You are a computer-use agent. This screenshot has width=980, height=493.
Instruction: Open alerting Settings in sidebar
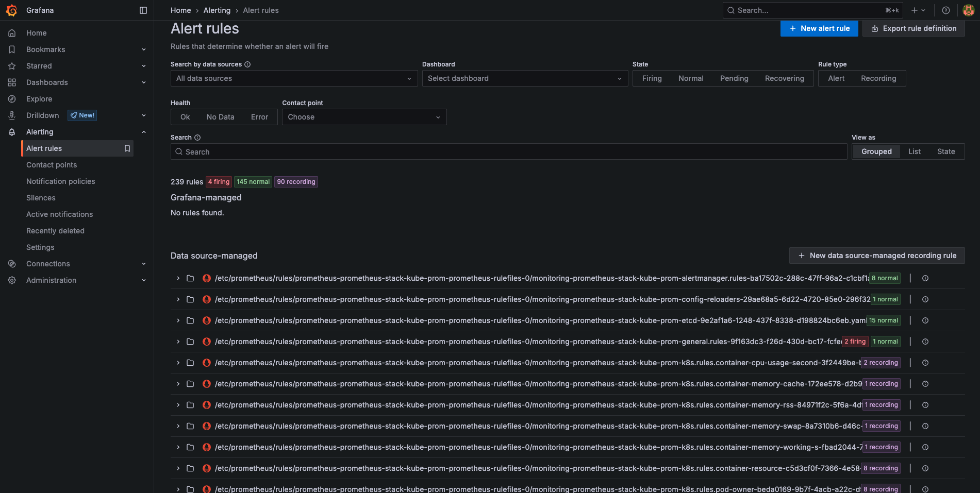tap(40, 247)
